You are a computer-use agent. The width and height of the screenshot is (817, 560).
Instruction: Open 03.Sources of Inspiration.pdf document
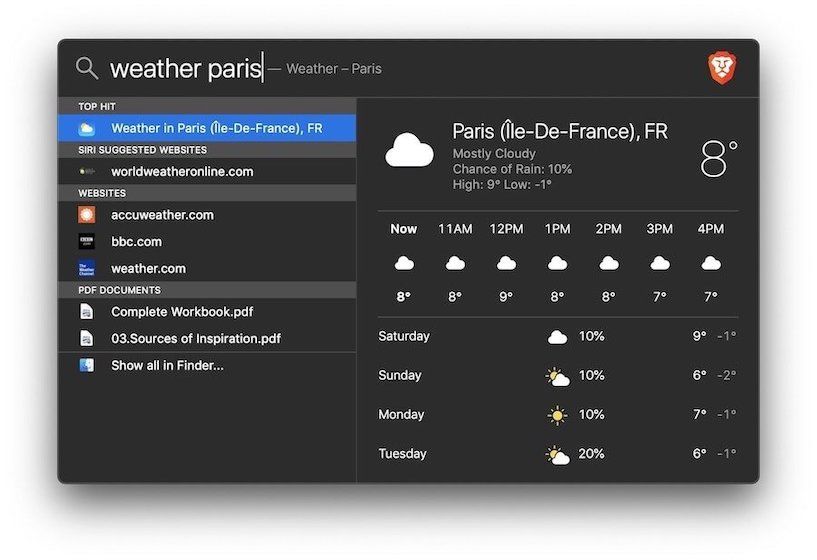click(195, 338)
